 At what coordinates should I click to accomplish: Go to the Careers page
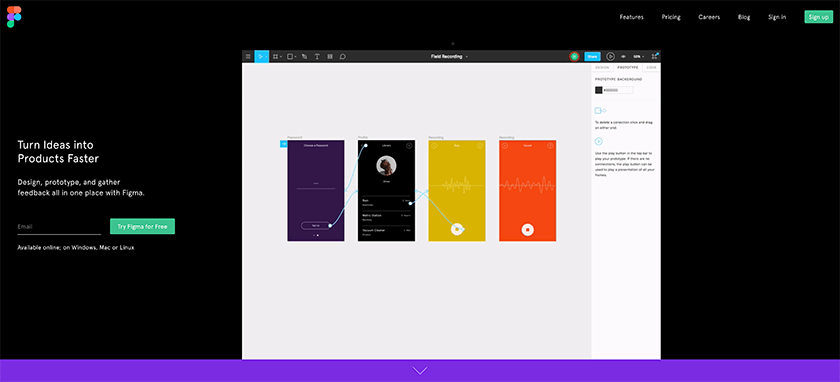709,17
